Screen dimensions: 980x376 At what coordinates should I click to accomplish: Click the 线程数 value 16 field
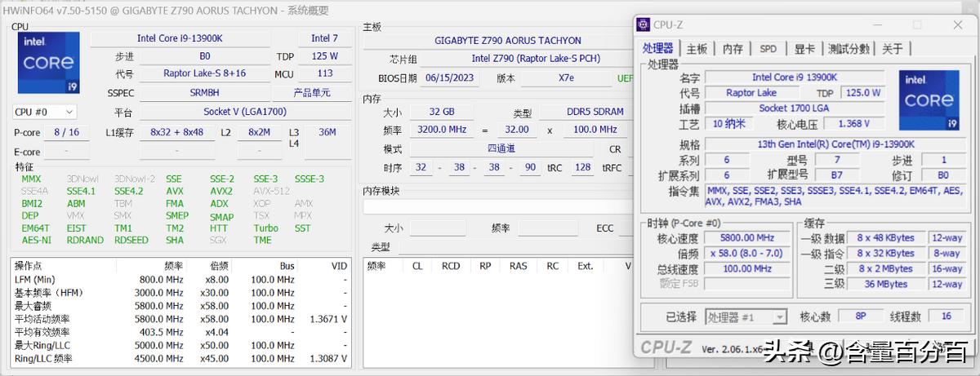click(947, 316)
